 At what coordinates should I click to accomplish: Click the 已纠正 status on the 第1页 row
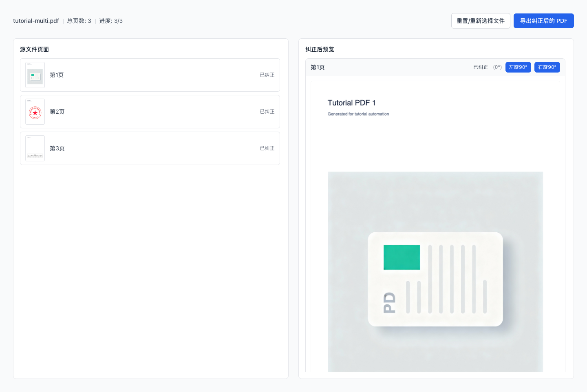pyautogui.click(x=267, y=75)
